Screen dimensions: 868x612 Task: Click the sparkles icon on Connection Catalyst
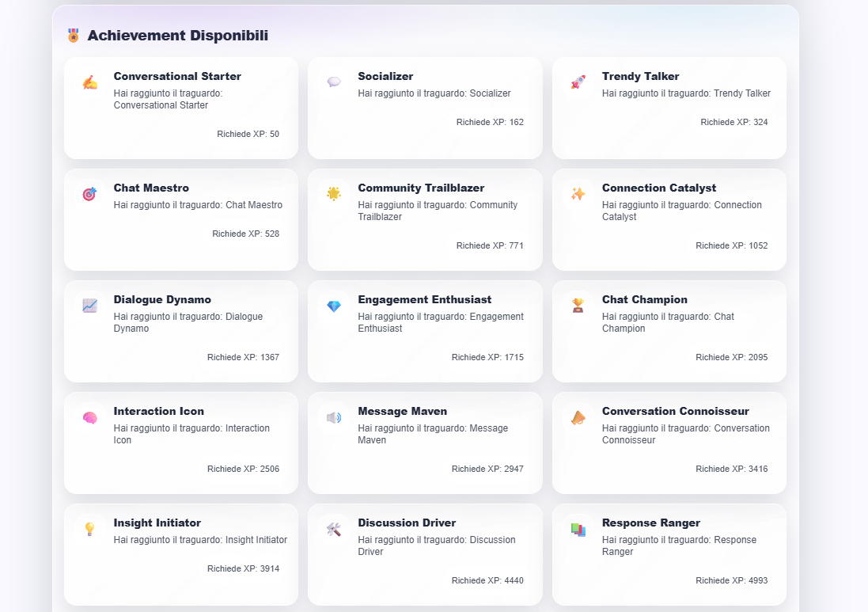578,193
